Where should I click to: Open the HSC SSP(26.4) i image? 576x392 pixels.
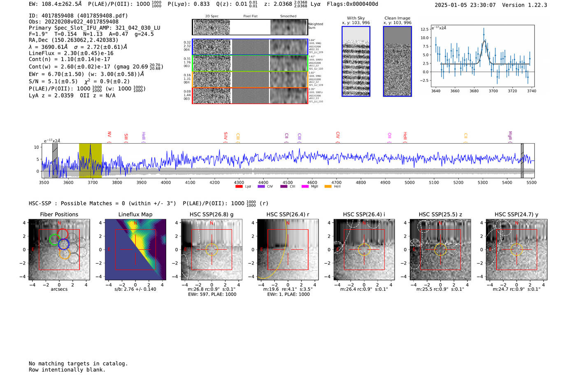click(364, 250)
